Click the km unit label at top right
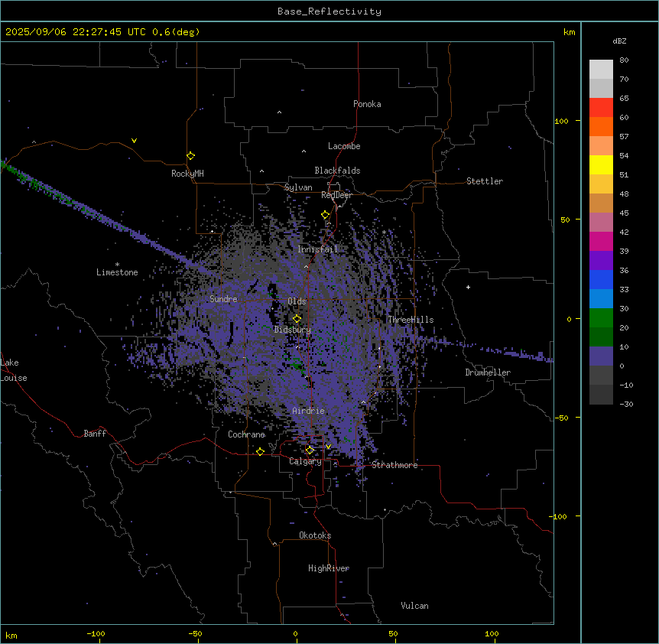Screen dimensions: 659x644 tap(569, 32)
